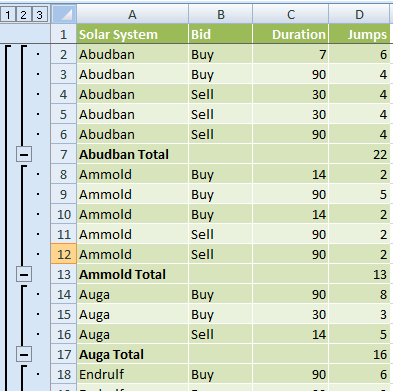Select row 17 header
The height and width of the screenshot is (391, 393).
pos(64,354)
